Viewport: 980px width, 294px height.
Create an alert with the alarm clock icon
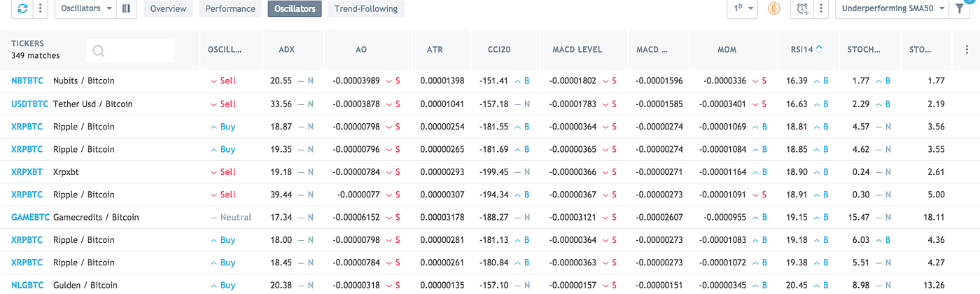click(x=803, y=8)
